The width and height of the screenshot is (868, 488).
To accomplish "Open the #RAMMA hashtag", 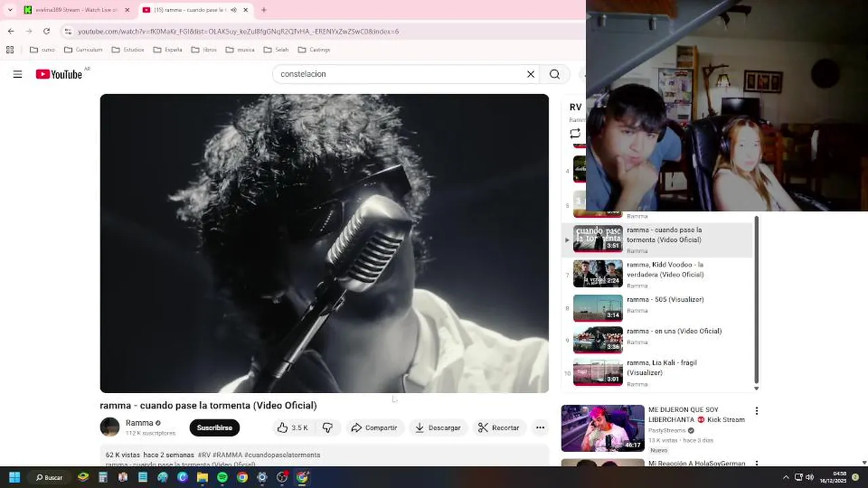I will [227, 455].
